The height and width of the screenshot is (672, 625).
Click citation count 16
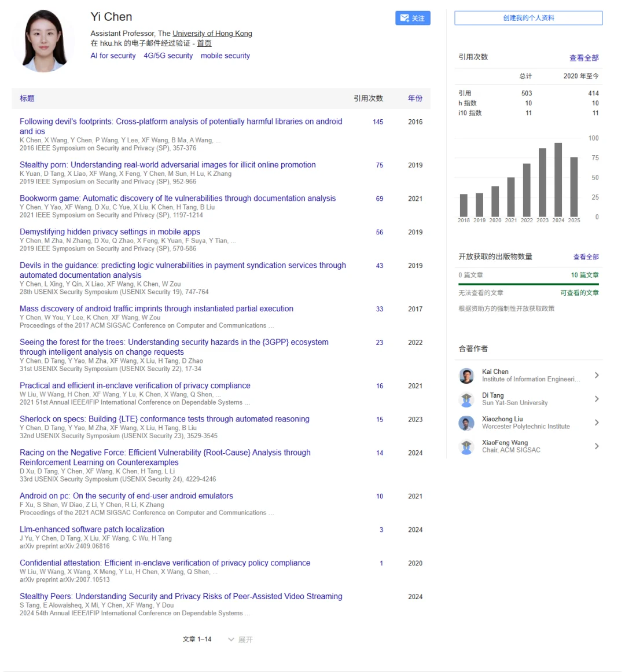(x=379, y=386)
